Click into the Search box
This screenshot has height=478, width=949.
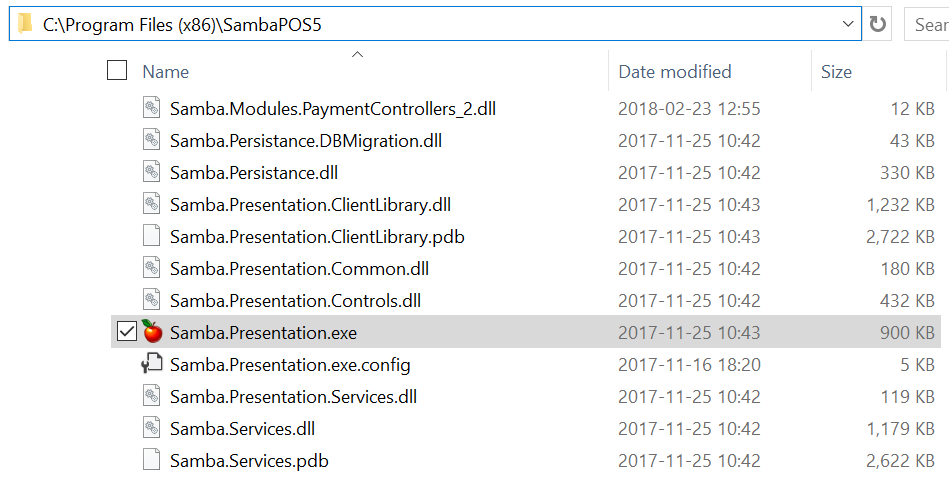point(927,24)
